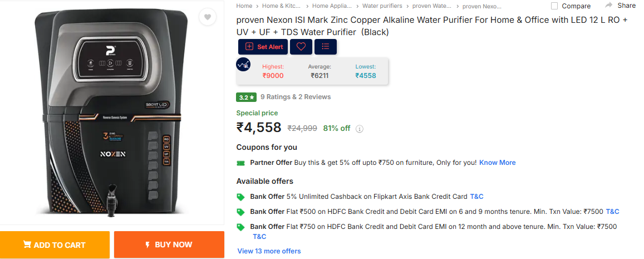The height and width of the screenshot is (259, 644).
Task: Click the ADD TO CART button
Action: pos(55,245)
